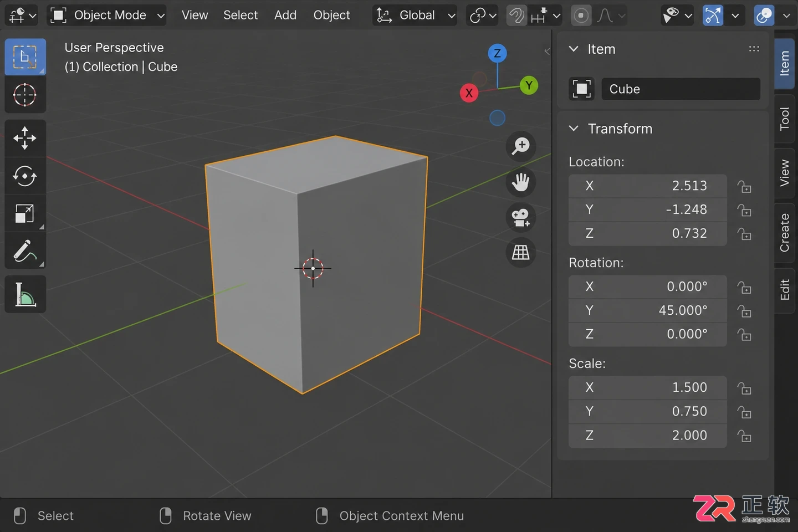Select the Measure tool

coord(25,295)
